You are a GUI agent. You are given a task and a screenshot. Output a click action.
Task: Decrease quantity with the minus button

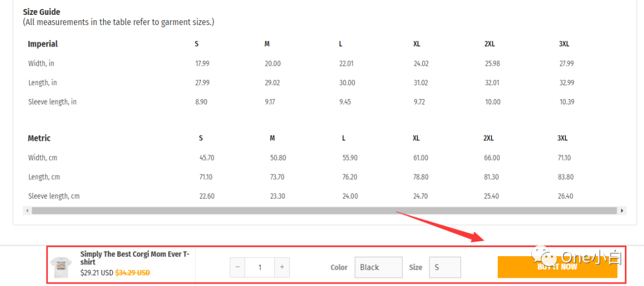click(x=237, y=267)
